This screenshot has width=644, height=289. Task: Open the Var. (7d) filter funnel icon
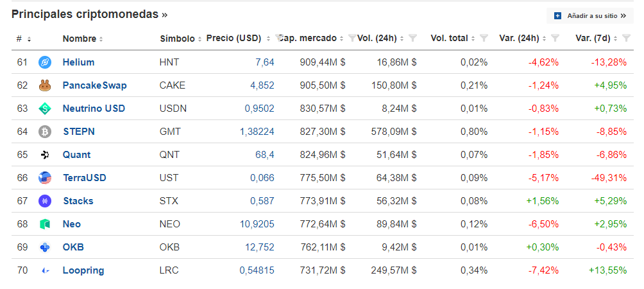click(626, 39)
